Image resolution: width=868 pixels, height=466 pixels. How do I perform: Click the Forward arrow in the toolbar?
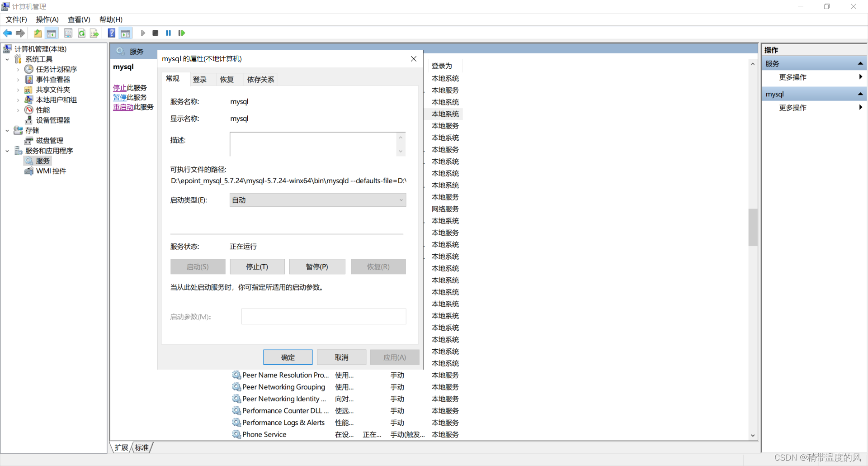20,33
